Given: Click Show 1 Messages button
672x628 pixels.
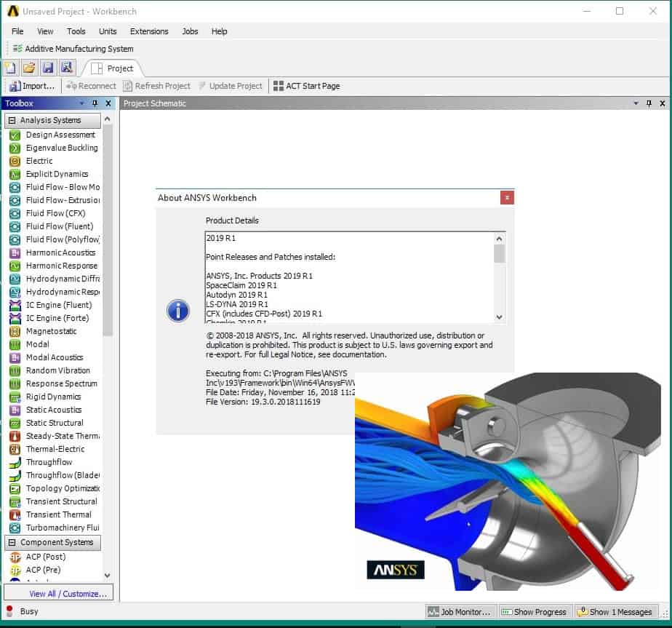Looking at the screenshot, I should 615,612.
